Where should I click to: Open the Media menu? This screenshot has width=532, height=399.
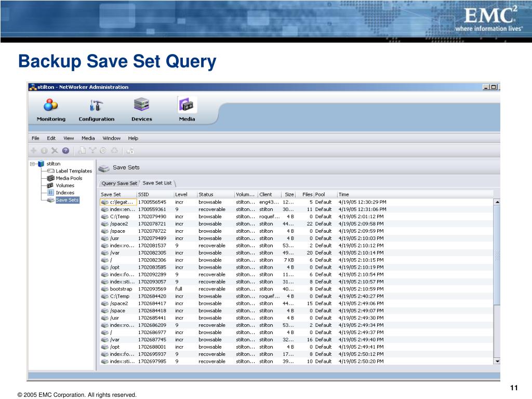pyautogui.click(x=88, y=138)
